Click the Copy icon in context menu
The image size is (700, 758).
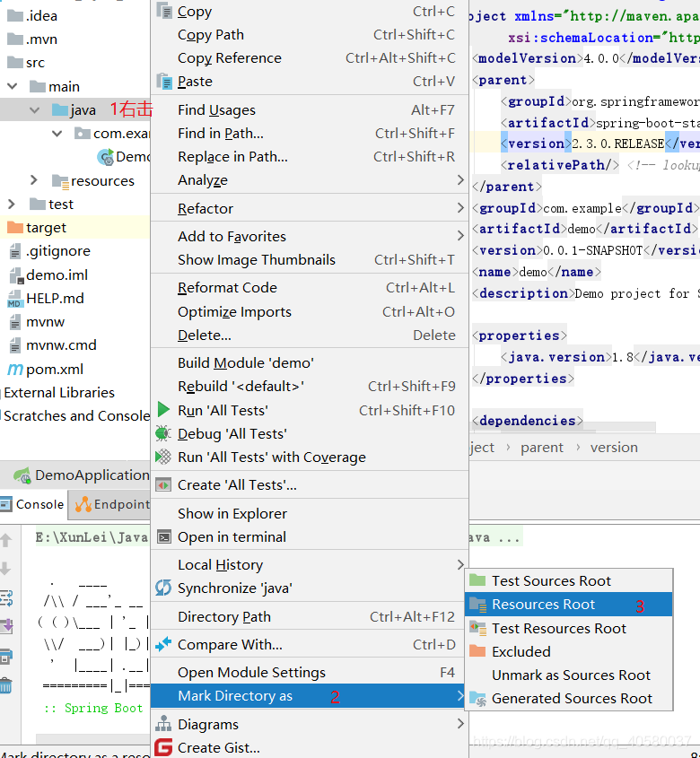coord(164,11)
